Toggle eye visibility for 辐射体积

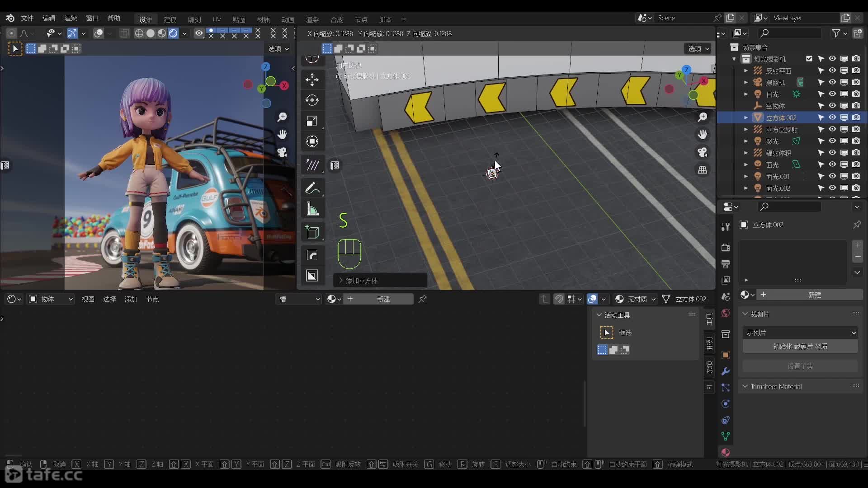tap(832, 153)
